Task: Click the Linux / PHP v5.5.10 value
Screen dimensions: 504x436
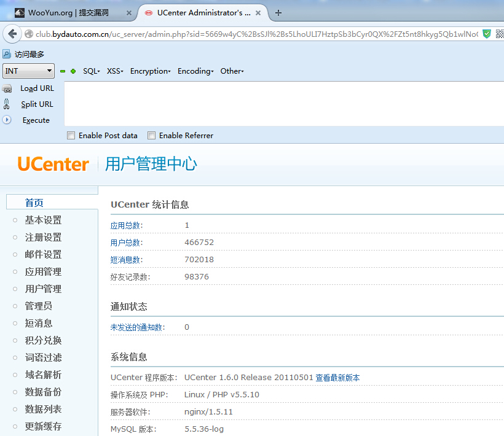Action: [221, 395]
